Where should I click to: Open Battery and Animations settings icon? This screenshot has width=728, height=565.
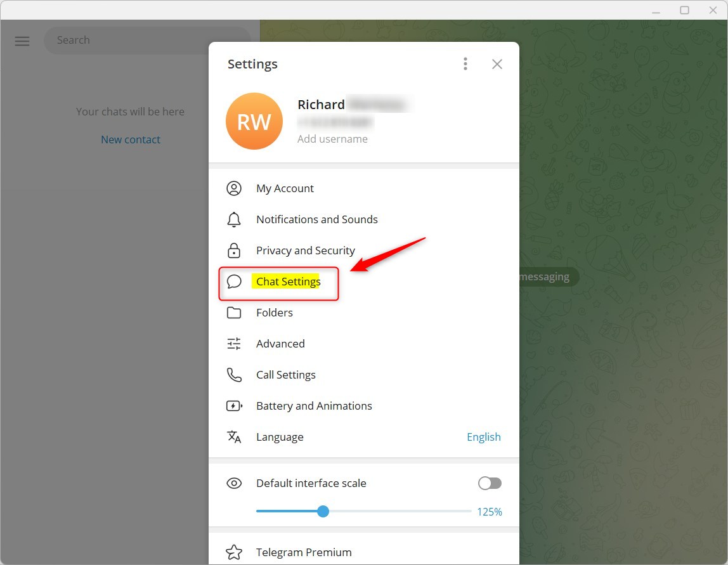234,405
